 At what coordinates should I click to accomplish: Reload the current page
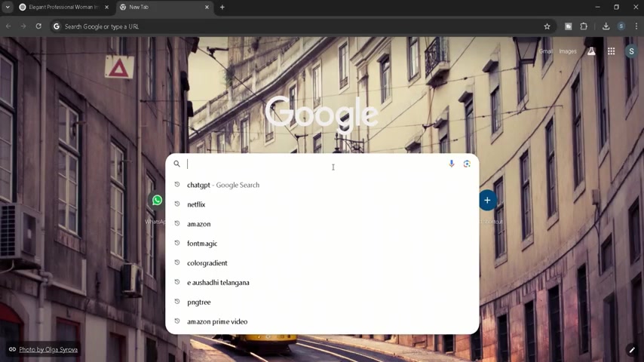point(38,26)
